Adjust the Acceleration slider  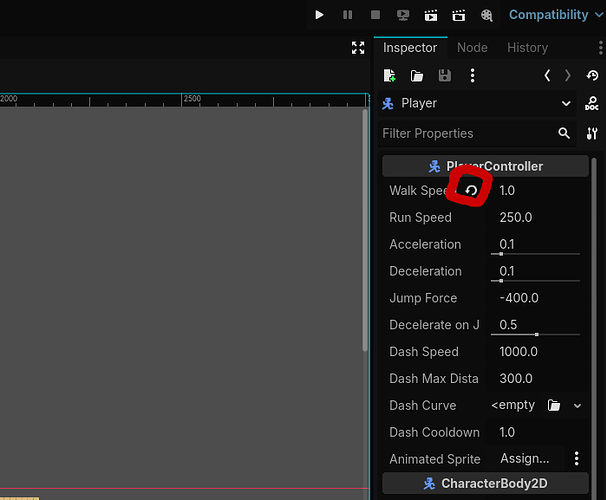click(535, 254)
